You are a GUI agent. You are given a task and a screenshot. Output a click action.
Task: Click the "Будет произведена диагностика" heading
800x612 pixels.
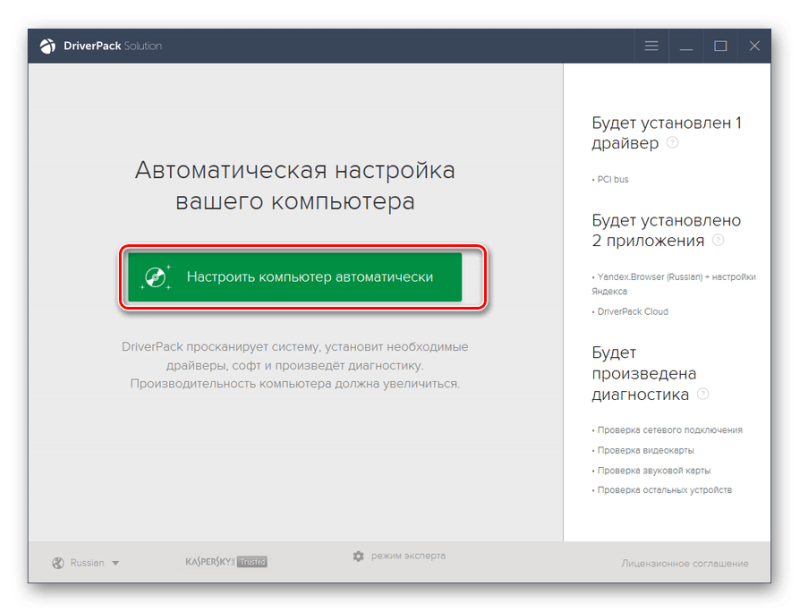coord(644,374)
